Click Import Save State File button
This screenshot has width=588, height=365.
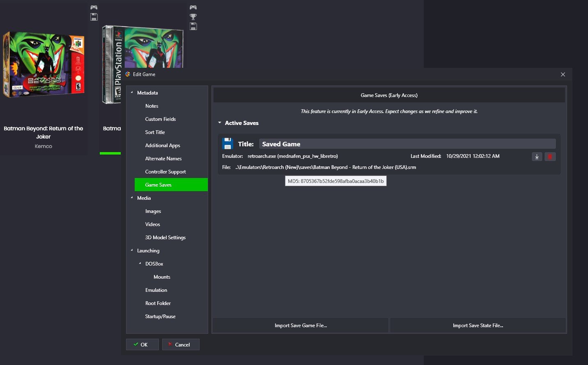point(478,325)
